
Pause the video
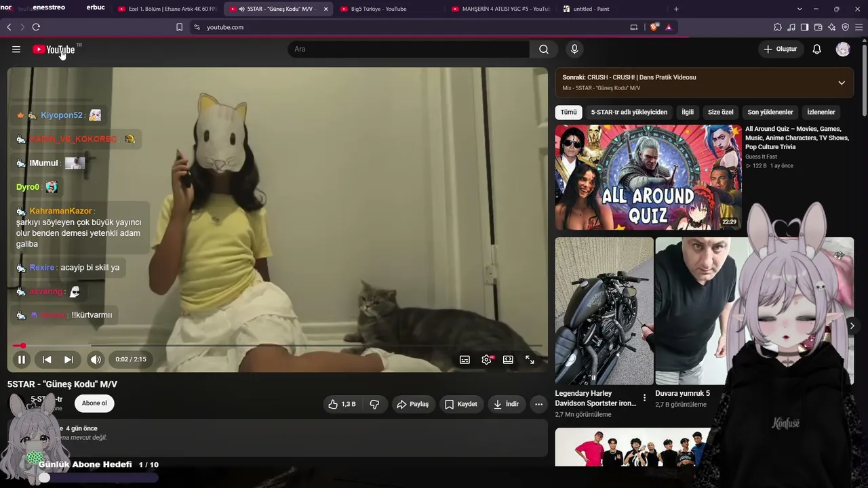tap(22, 360)
